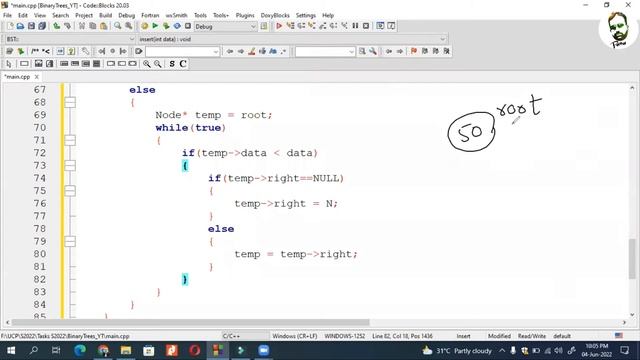Viewport: 640px width, 360px height.
Task: Click the Replace icon
Action: click(x=129, y=26)
